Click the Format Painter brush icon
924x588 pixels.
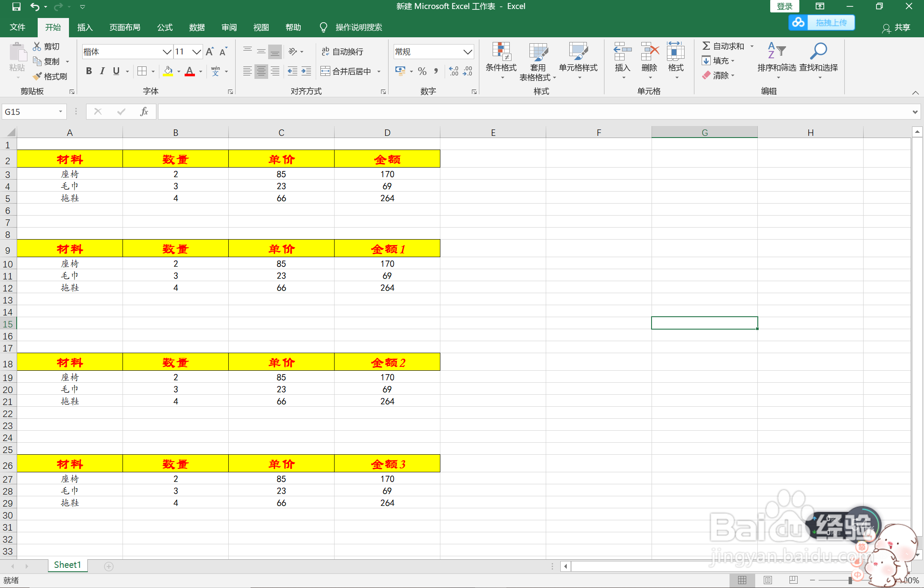(37, 76)
